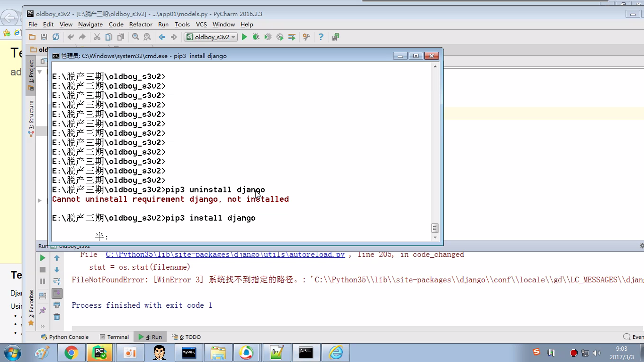Screen dimensions: 644x362
Task: Toggle the 2: Favorites side panel tab
Action: click(31, 307)
